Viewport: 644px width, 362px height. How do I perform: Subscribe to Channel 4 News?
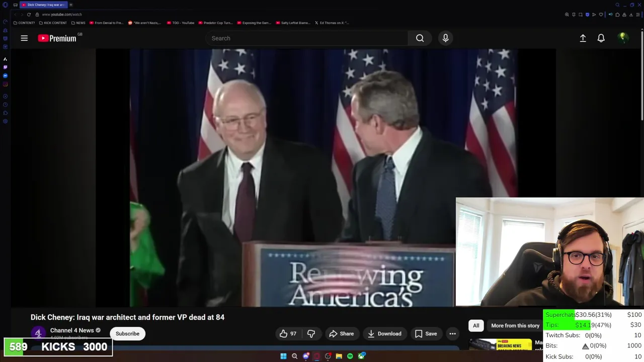(127, 334)
